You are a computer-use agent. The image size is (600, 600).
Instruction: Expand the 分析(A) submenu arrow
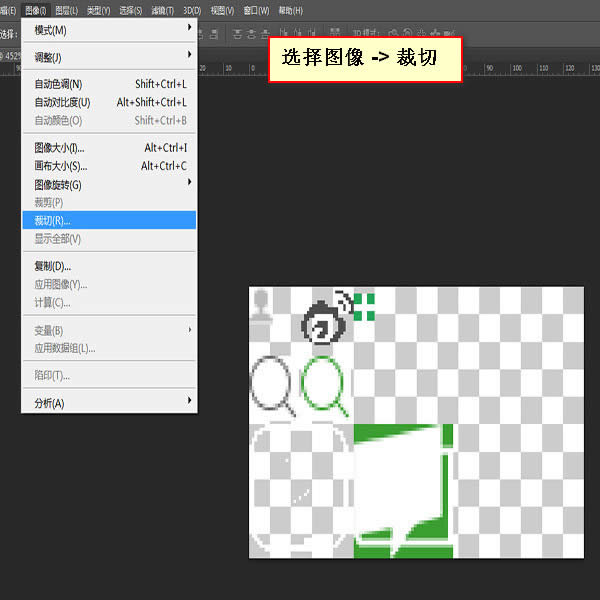coord(189,400)
